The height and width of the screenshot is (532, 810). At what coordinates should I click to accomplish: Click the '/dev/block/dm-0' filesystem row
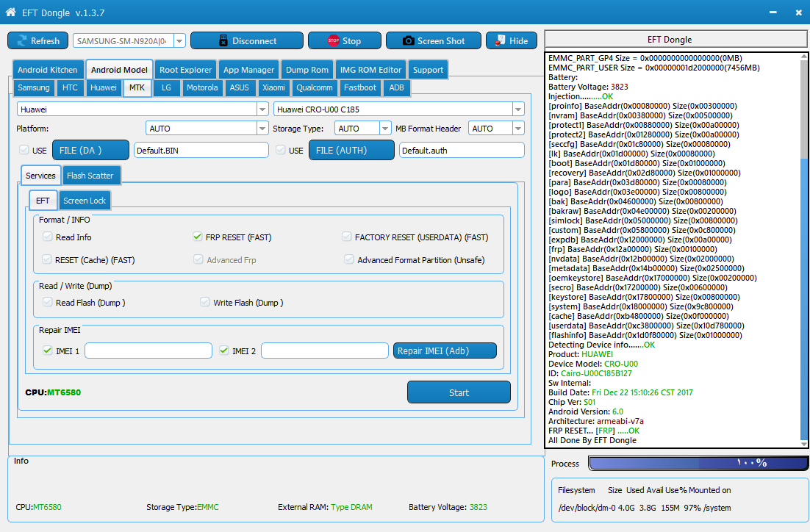click(x=645, y=508)
